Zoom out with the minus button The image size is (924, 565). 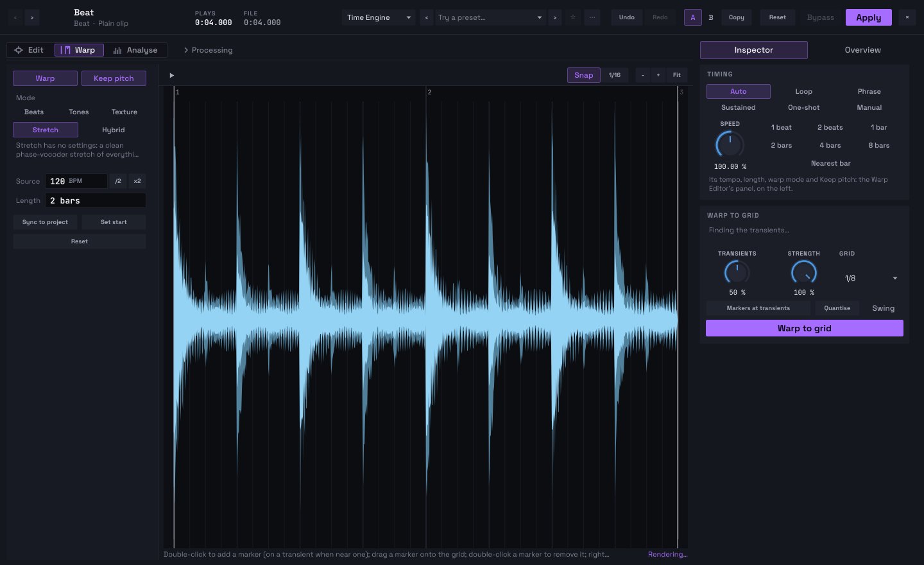coord(642,76)
